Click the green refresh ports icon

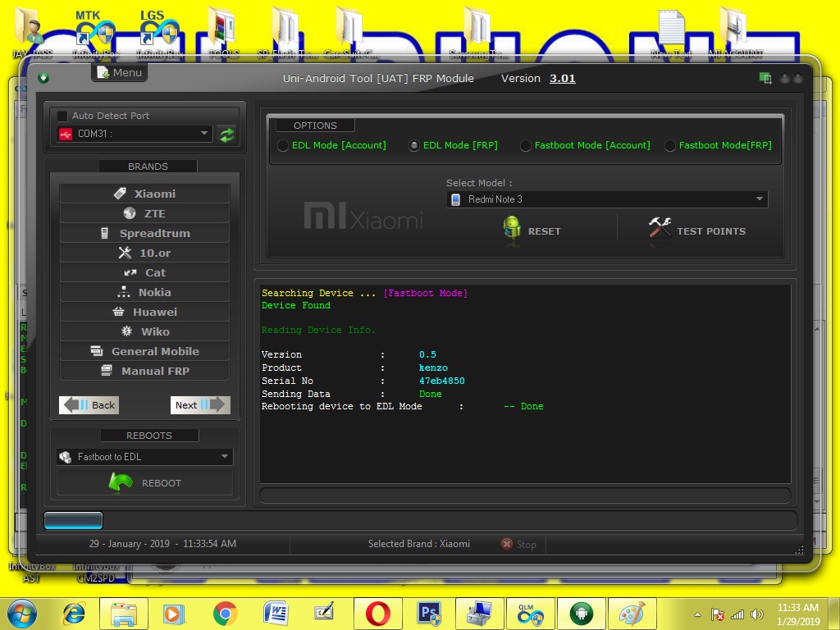coord(227,135)
